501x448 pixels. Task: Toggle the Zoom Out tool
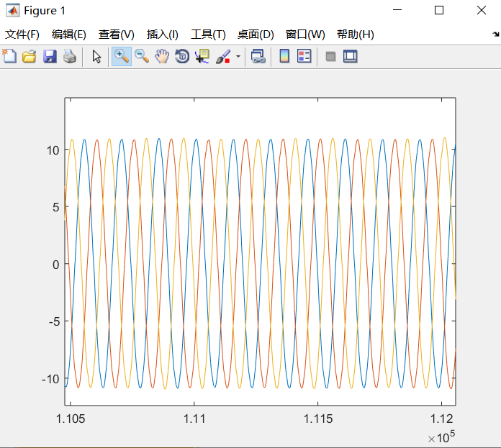142,57
